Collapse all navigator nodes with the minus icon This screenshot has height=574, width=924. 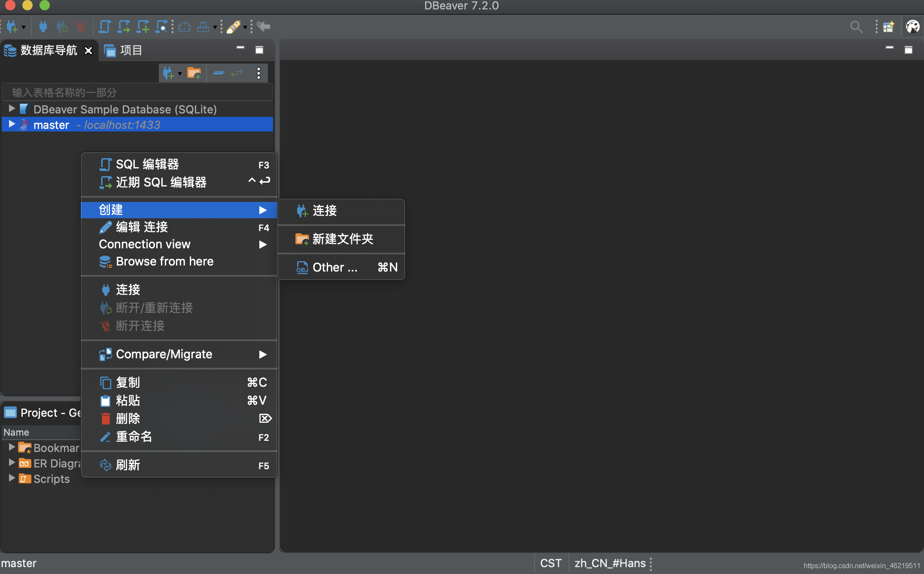(219, 73)
